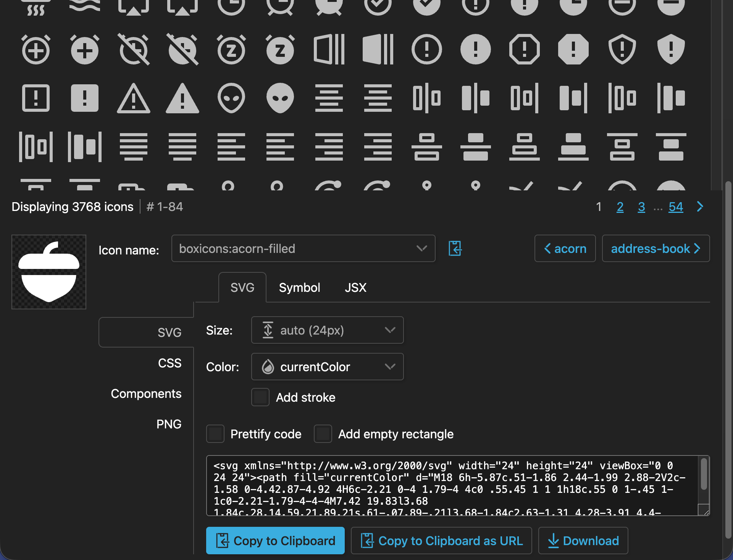Switch to the Symbol tab
733x560 pixels.
tap(299, 288)
